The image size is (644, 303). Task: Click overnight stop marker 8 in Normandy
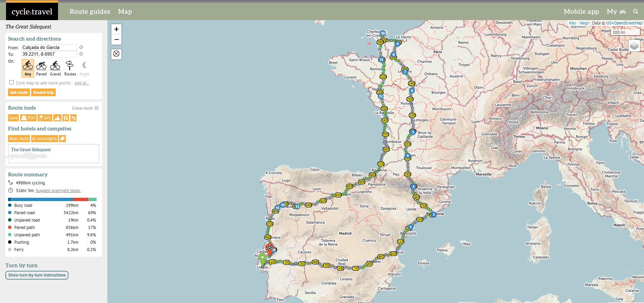[x=393, y=55]
